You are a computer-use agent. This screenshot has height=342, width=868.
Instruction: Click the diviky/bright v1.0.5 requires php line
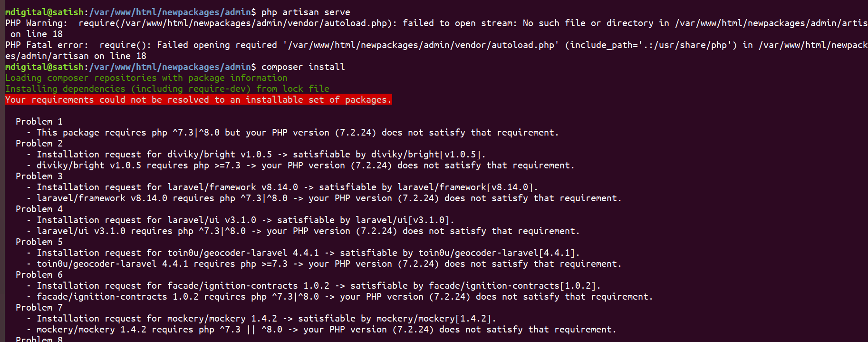tap(300, 165)
